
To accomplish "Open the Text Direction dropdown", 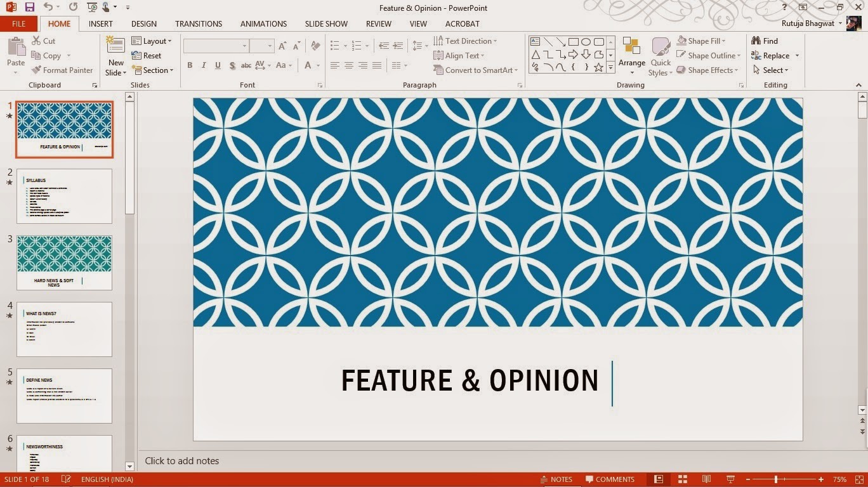I will click(x=465, y=41).
